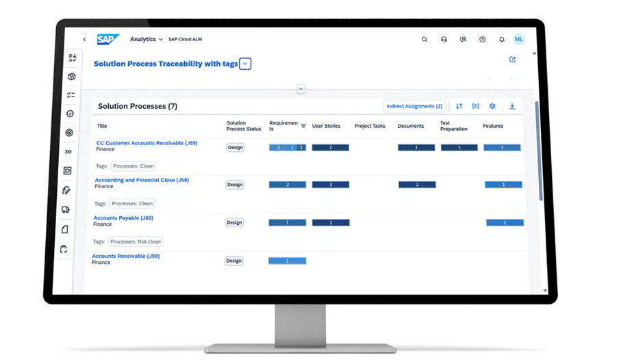This screenshot has width=621, height=364.
Task: Open the sidebar document page icon
Action: (65, 229)
